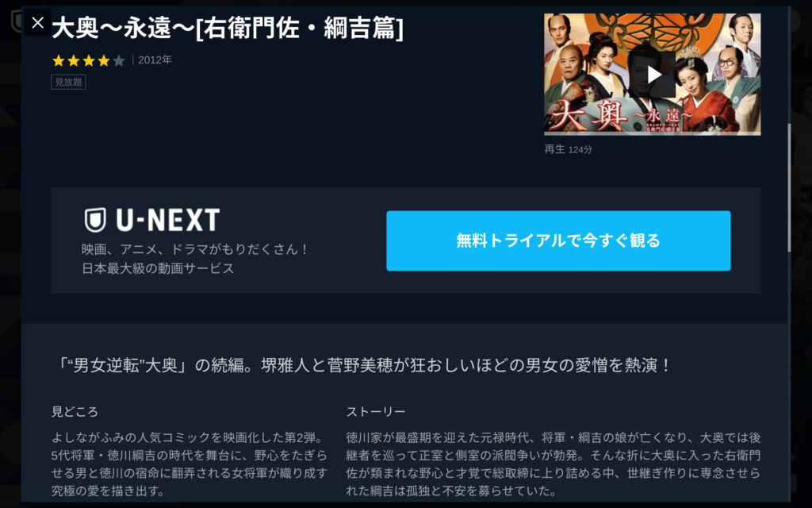Click the U-NEXT shield logo icon

point(95,220)
